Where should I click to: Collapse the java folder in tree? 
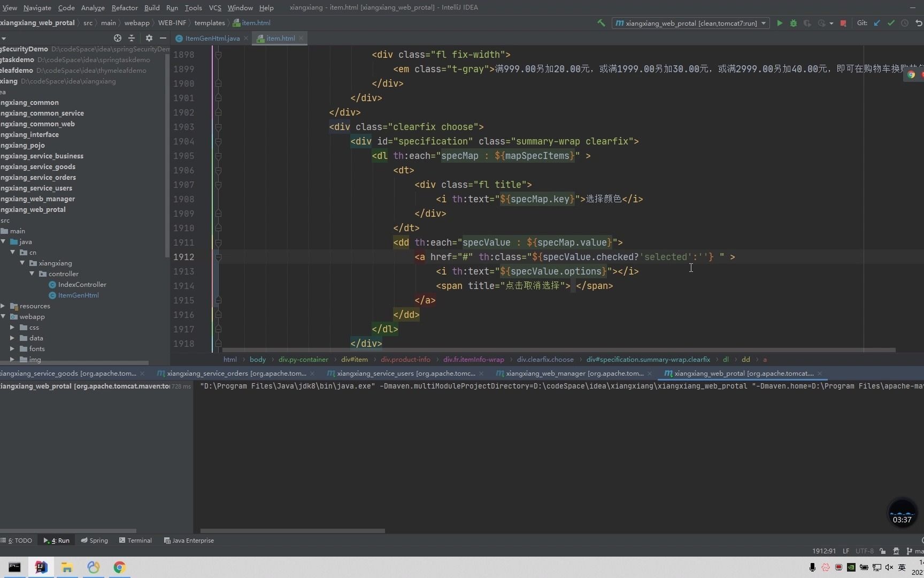tap(3, 242)
